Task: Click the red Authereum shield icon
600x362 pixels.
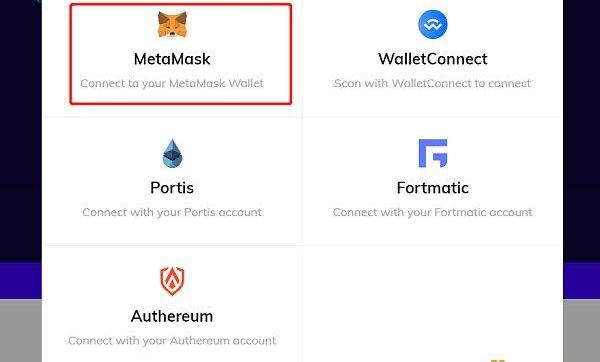Action: tap(172, 281)
